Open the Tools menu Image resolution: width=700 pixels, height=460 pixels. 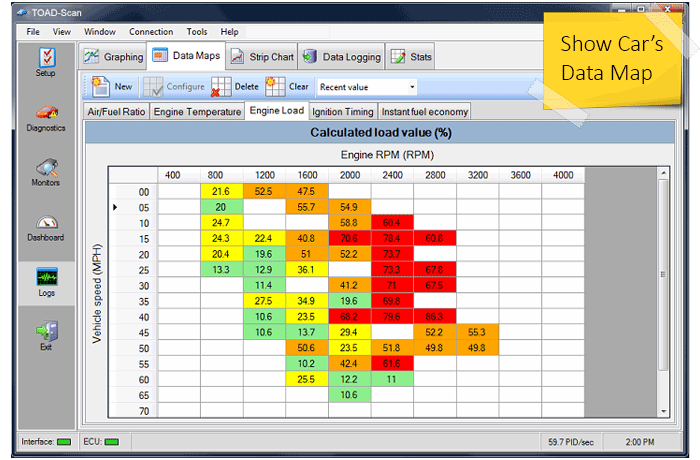[x=197, y=32]
